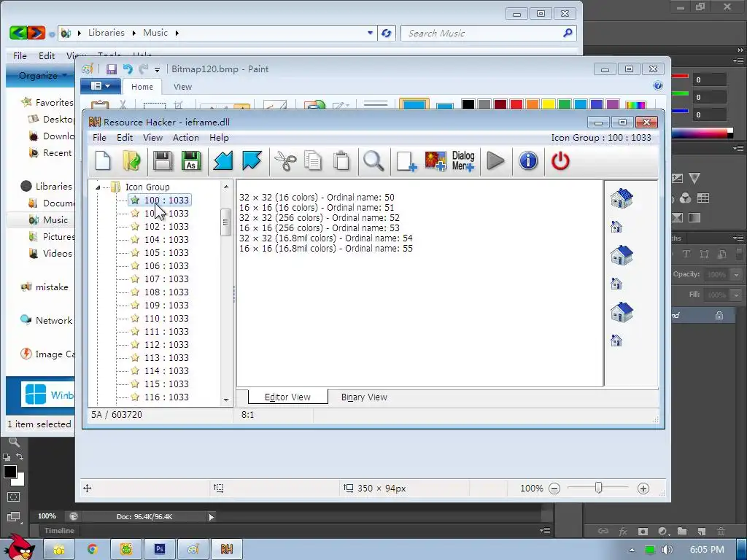Click the Paste clipboard icon

tap(341, 160)
